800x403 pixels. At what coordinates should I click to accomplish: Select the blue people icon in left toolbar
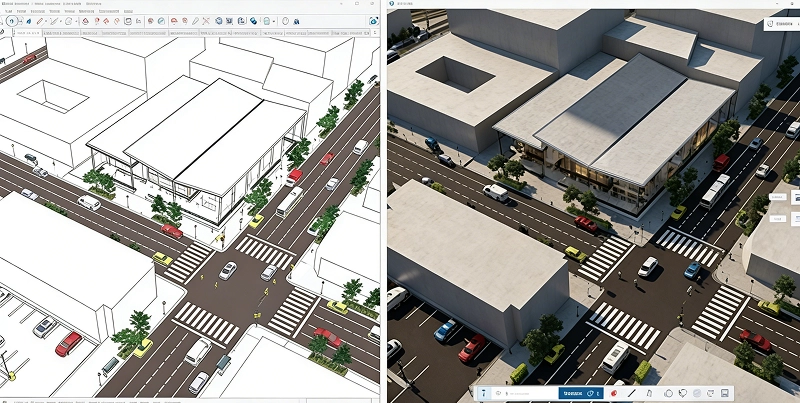[296, 21]
